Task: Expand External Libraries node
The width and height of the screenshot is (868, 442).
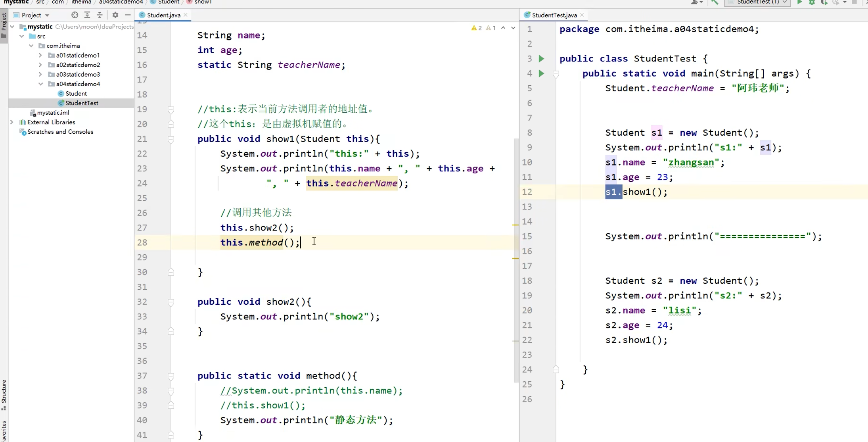Action: point(12,122)
